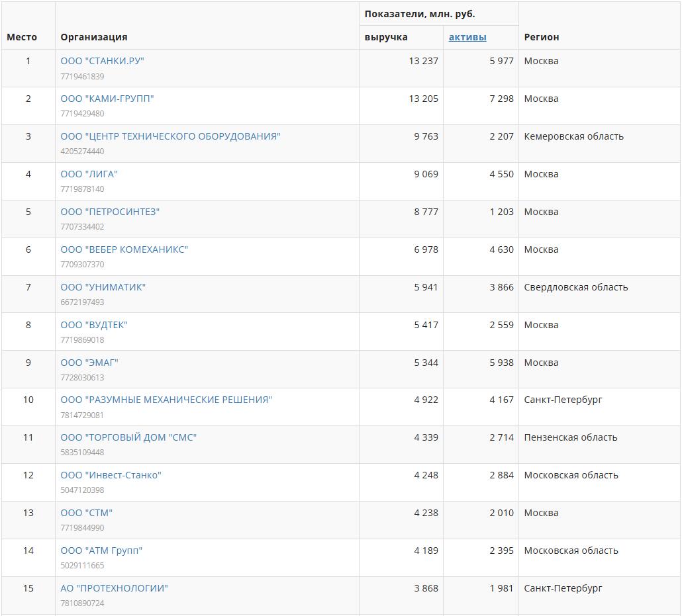Select ООО "СТМ" organization link
This screenshot has height=616, width=682.
pos(86,513)
